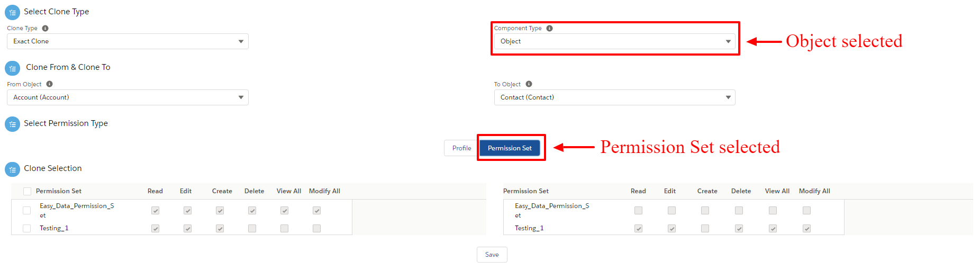Switch to the Profile permission type
Screen dimensions: 980x270
[x=461, y=148]
